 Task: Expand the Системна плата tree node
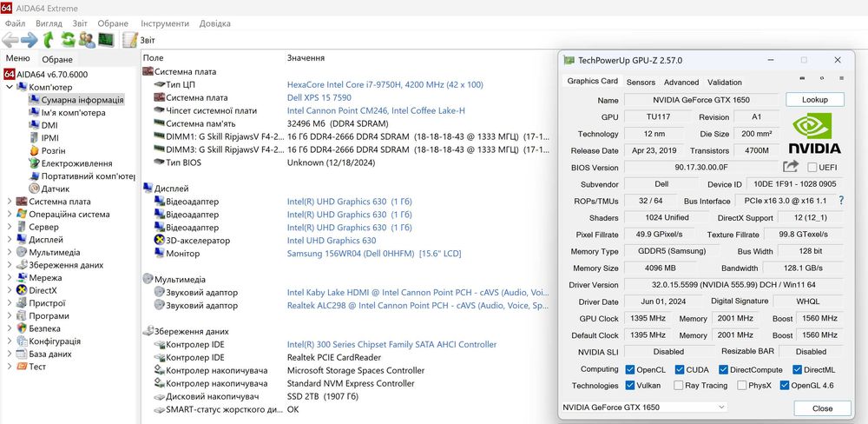pyautogui.click(x=10, y=202)
